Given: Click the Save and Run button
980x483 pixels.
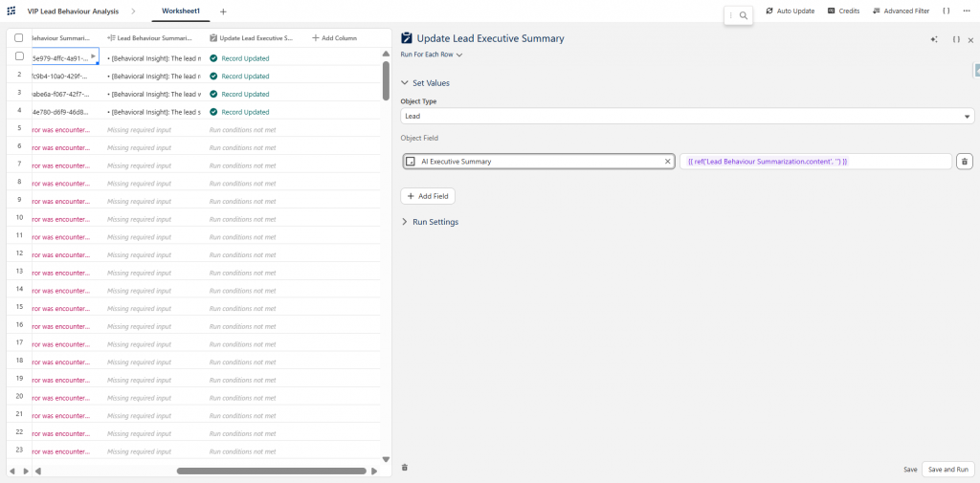Looking at the screenshot, I should click(948, 470).
